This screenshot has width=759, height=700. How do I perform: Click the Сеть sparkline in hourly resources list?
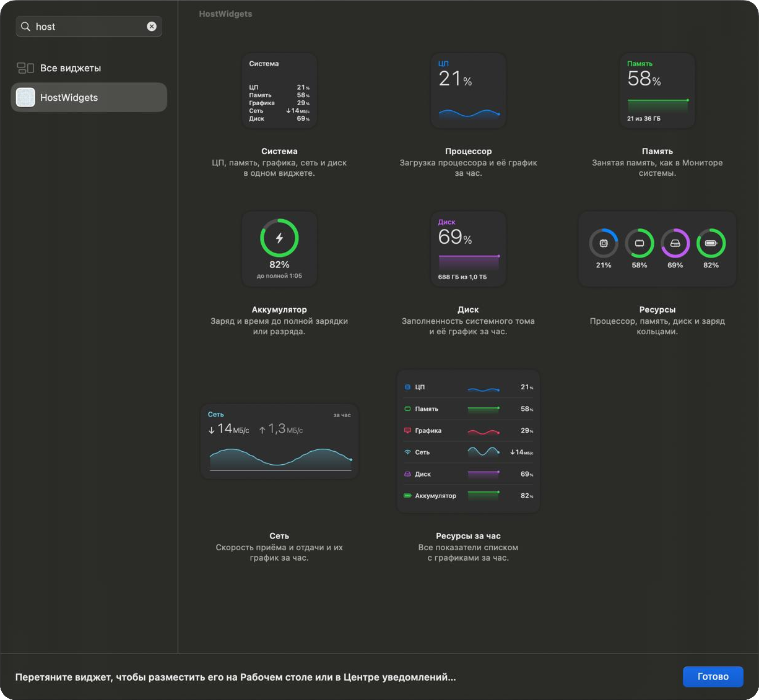tap(484, 452)
